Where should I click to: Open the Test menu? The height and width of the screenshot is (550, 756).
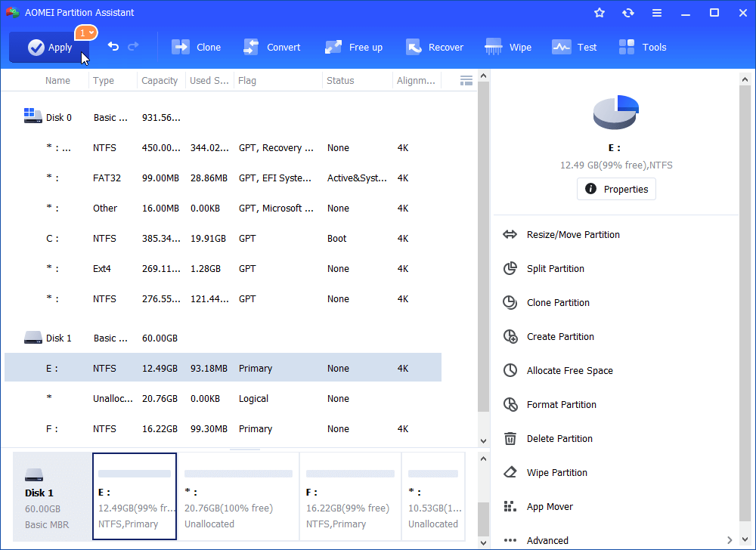click(575, 47)
